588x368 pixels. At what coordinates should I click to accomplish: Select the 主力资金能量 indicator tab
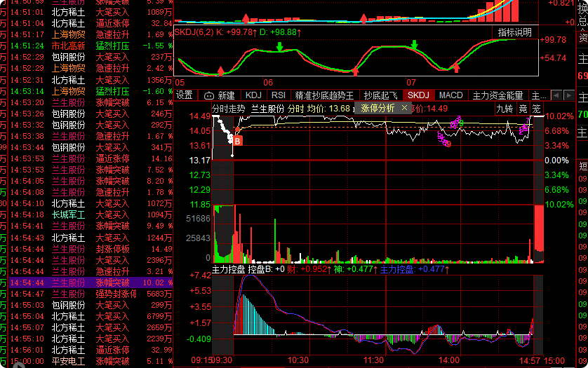[x=497, y=95]
